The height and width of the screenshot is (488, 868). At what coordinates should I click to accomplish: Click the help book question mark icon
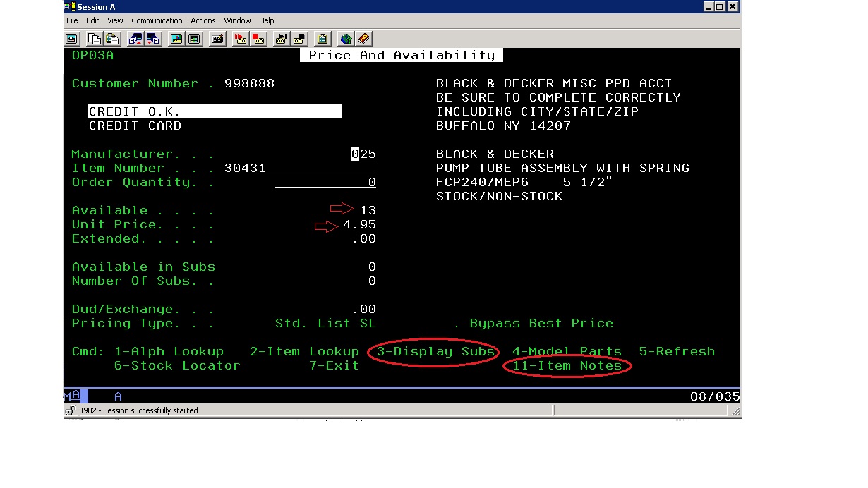click(x=363, y=39)
